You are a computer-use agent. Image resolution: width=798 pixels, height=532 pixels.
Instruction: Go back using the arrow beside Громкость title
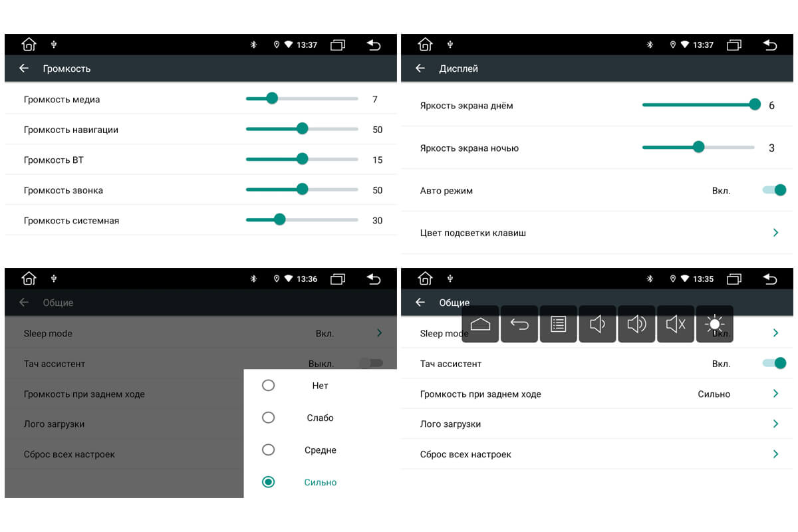[x=24, y=68]
